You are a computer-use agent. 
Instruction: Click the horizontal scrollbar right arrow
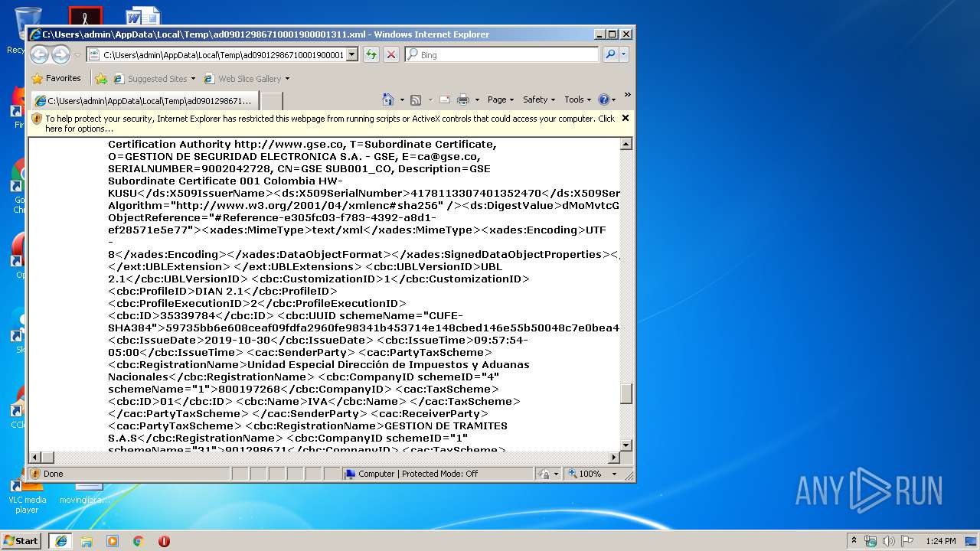coord(613,457)
